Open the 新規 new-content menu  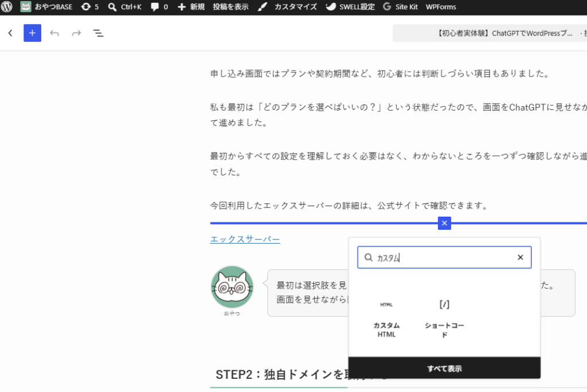click(x=191, y=7)
